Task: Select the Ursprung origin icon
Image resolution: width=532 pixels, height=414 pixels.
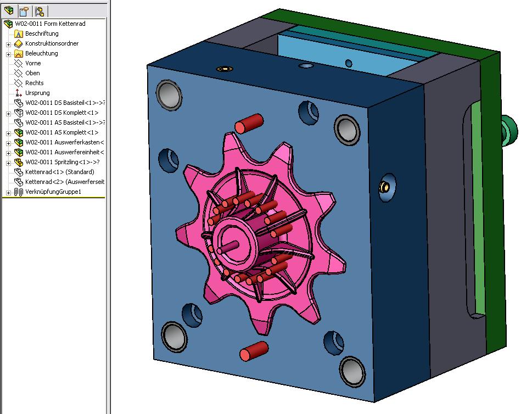Action: (18, 93)
